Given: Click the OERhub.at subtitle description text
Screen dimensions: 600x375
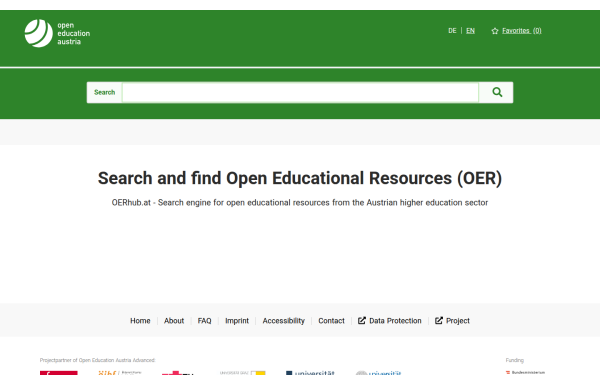Looking at the screenshot, I should [x=300, y=202].
